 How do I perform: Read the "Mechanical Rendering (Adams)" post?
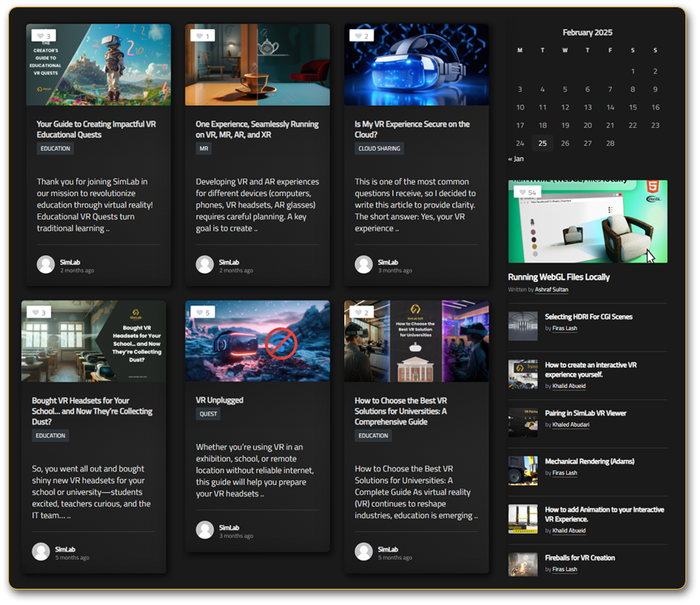(x=589, y=462)
